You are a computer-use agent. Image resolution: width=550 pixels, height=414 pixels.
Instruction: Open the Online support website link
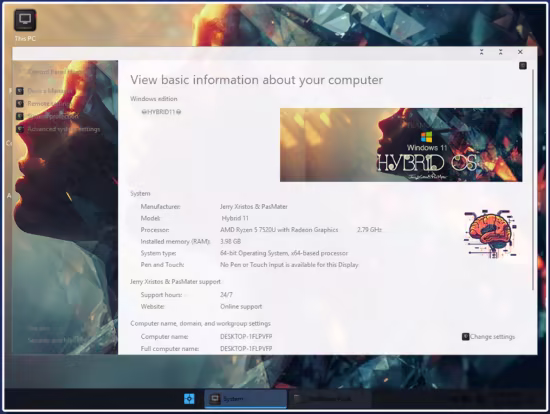point(241,306)
